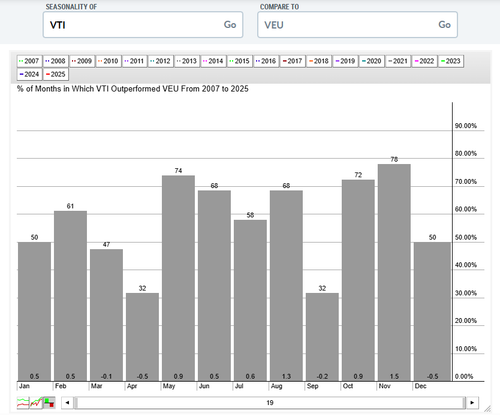
Task: Click the COMPARE TO label
Action: click(279, 7)
